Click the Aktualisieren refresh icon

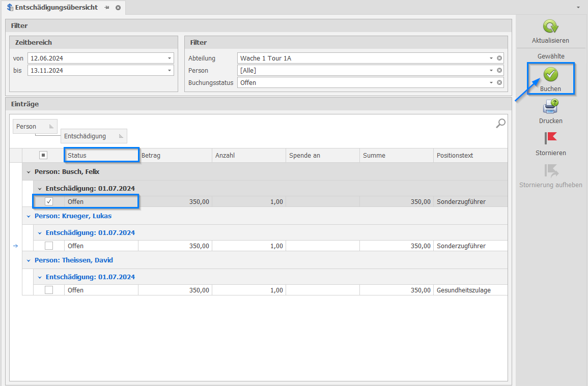click(x=550, y=27)
